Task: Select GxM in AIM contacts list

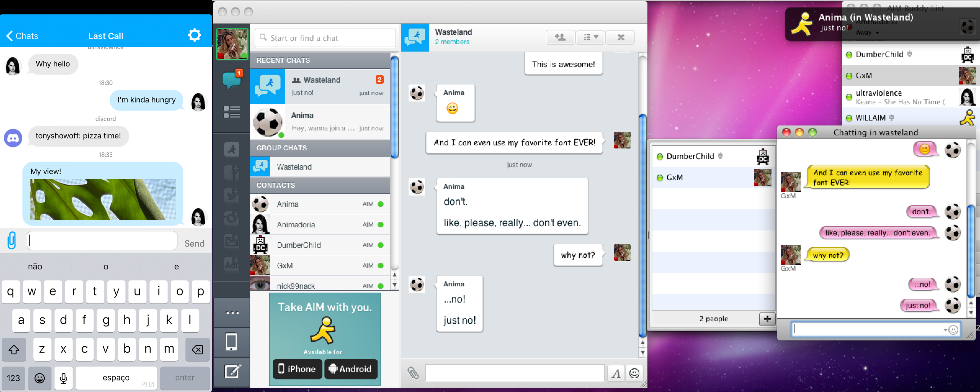Action: [x=320, y=266]
